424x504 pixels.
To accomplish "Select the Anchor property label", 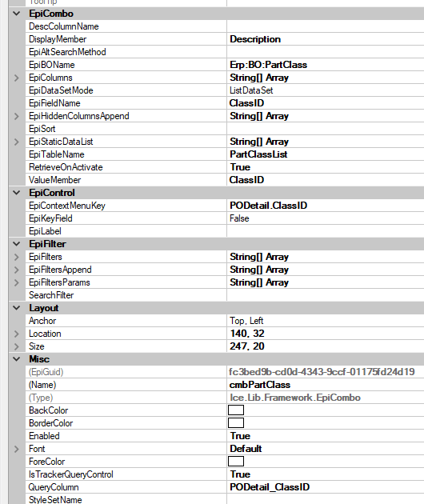I will pos(42,321).
